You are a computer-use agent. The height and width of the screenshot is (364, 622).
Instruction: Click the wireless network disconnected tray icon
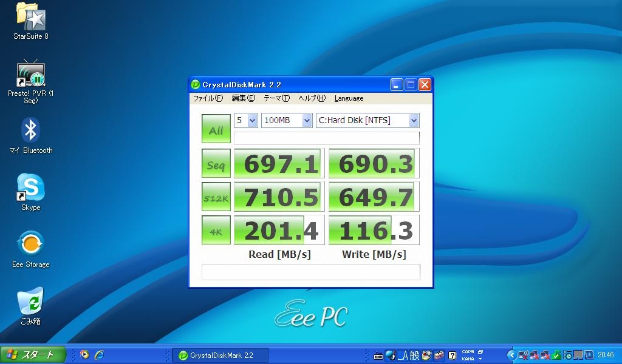tap(523, 355)
